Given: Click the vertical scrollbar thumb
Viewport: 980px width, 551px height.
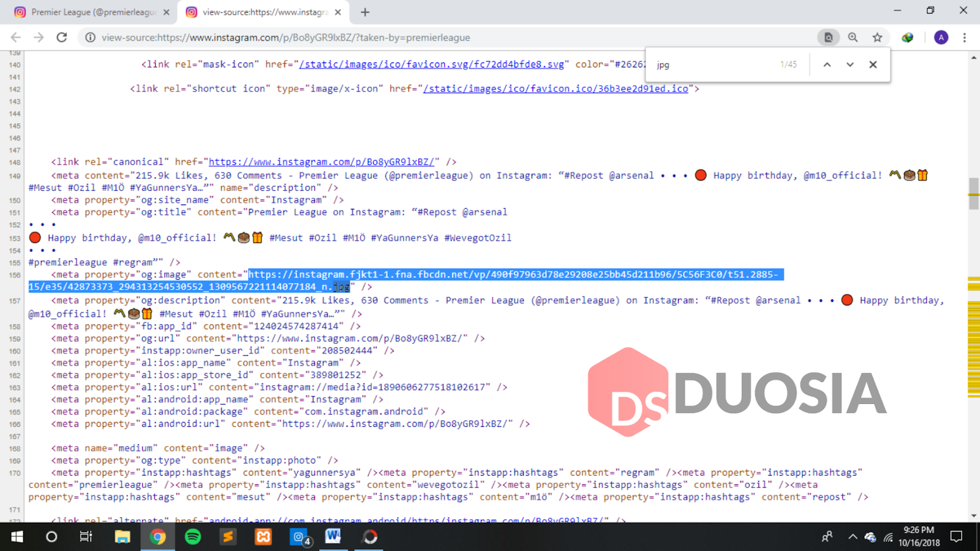Looking at the screenshot, I should click(974, 194).
